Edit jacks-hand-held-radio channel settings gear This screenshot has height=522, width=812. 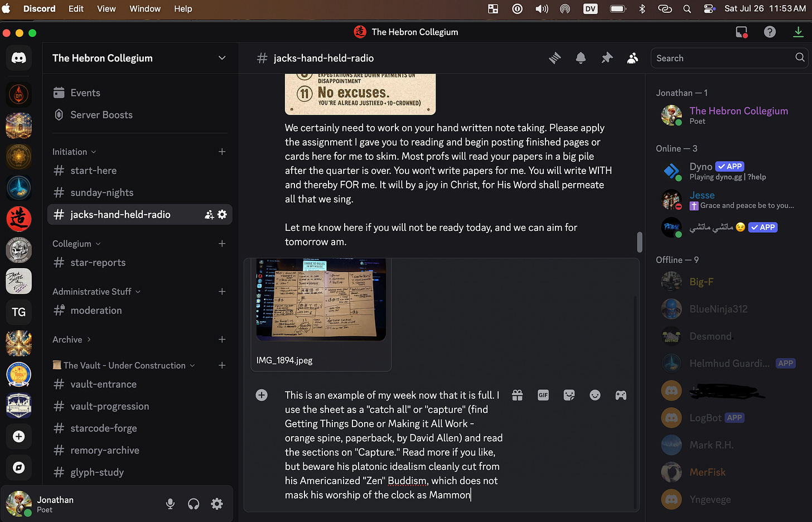click(x=222, y=215)
